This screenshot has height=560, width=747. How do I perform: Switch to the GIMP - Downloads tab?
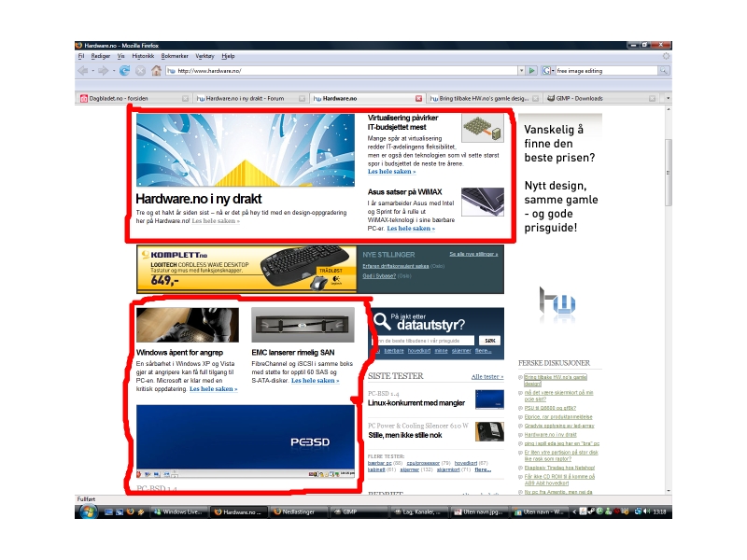pyautogui.click(x=600, y=98)
